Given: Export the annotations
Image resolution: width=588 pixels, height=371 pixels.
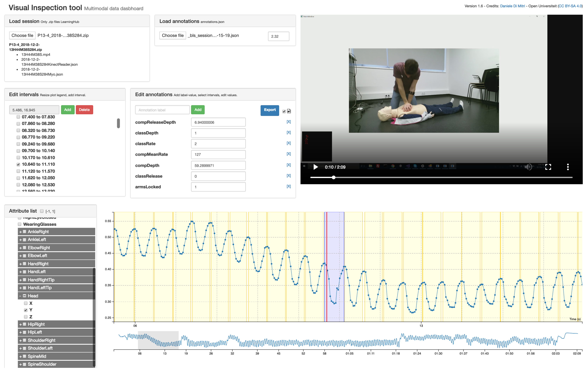Looking at the screenshot, I should (270, 110).
